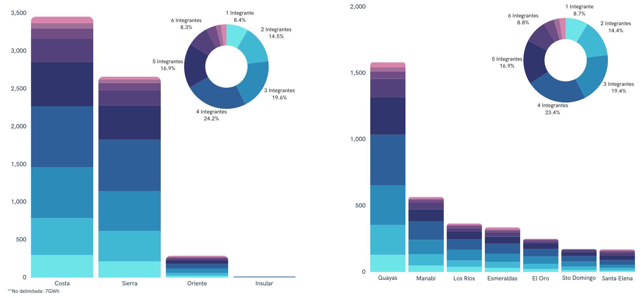Image resolution: width=644 pixels, height=298 pixels.
Task: Select the Los Ríos bar
Action: [x=464, y=248]
